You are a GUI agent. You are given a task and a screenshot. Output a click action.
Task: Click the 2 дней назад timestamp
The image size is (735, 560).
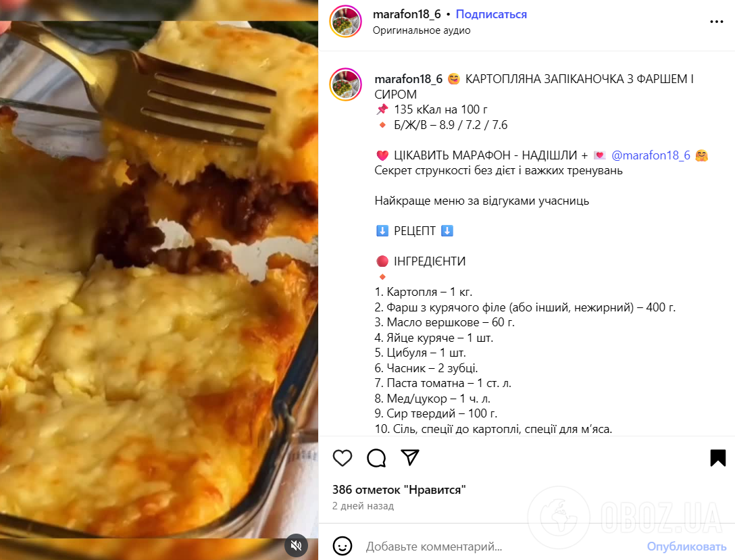363,506
